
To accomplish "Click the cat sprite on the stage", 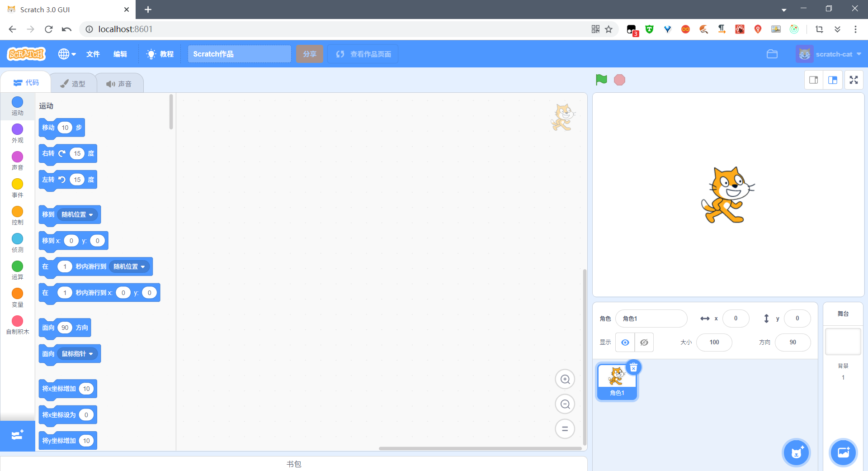I will (x=727, y=195).
